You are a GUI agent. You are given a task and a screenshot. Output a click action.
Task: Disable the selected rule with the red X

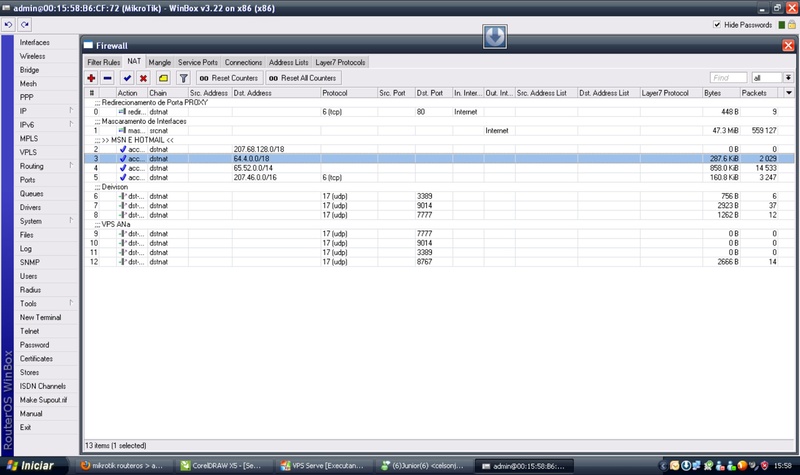(143, 78)
